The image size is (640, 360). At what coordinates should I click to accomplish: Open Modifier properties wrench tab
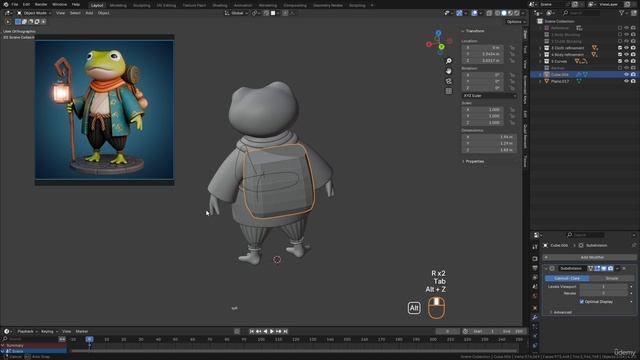click(535, 317)
